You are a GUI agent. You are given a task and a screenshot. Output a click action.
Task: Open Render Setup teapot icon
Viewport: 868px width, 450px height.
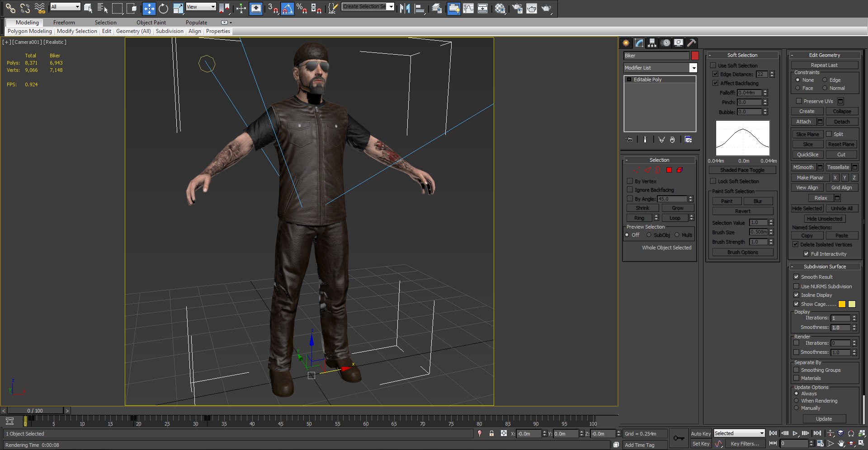coord(517,8)
